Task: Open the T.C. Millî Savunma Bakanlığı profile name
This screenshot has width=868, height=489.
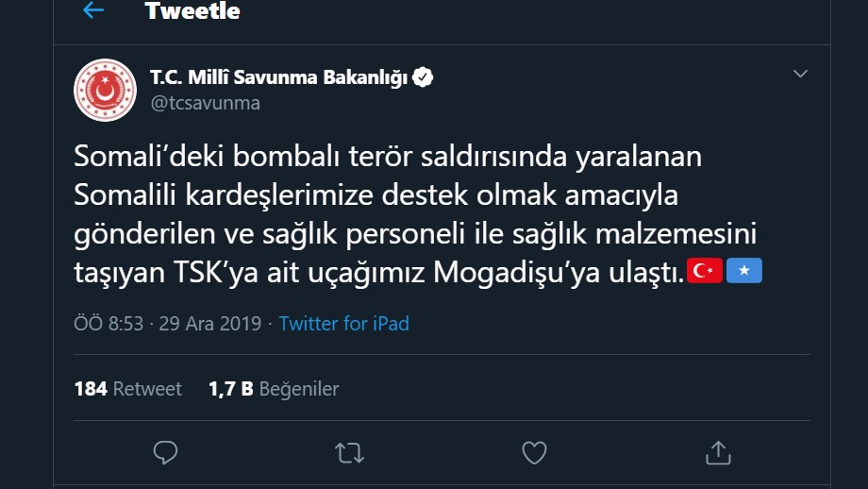Action: [x=278, y=77]
